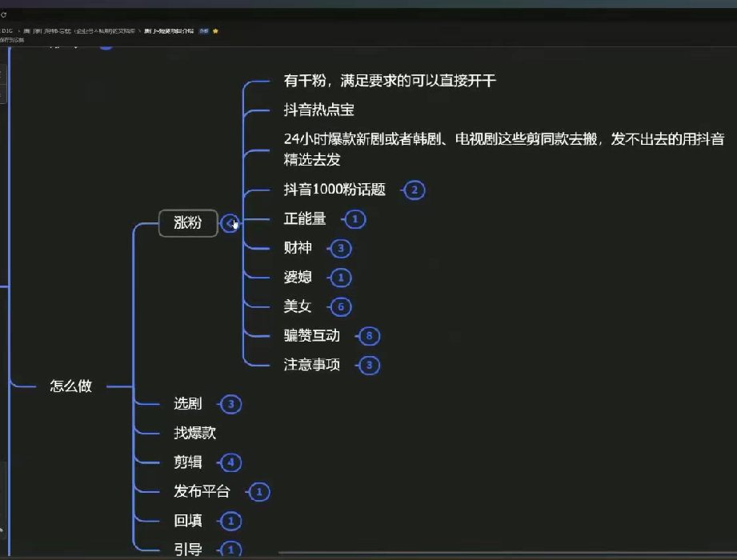Select the 涨粉 mind map node
This screenshot has width=737, height=560.
click(x=188, y=223)
